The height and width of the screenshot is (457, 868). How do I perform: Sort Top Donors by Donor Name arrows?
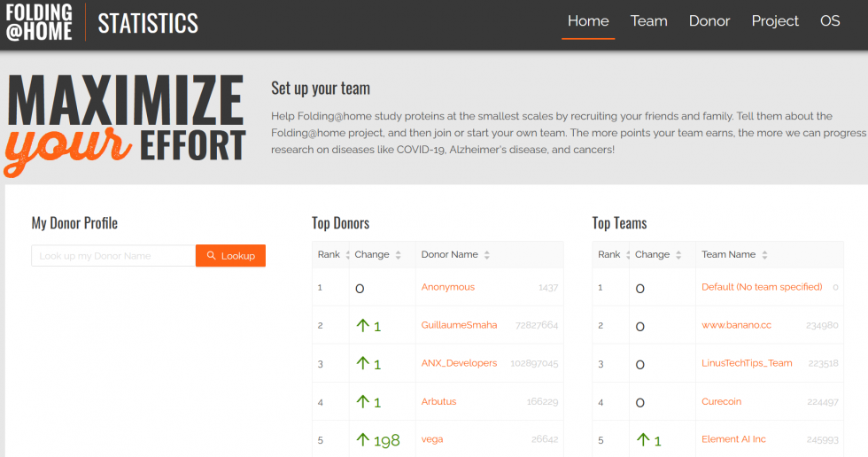pos(487,255)
